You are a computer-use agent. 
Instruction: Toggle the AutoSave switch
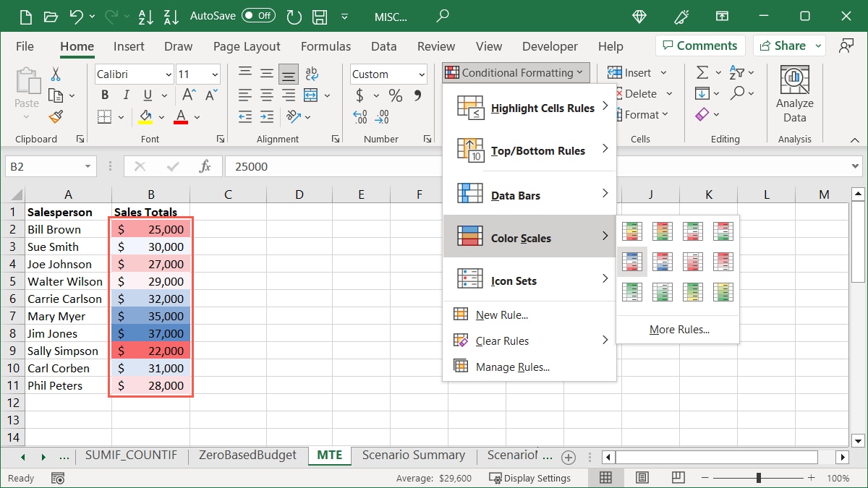coord(258,15)
